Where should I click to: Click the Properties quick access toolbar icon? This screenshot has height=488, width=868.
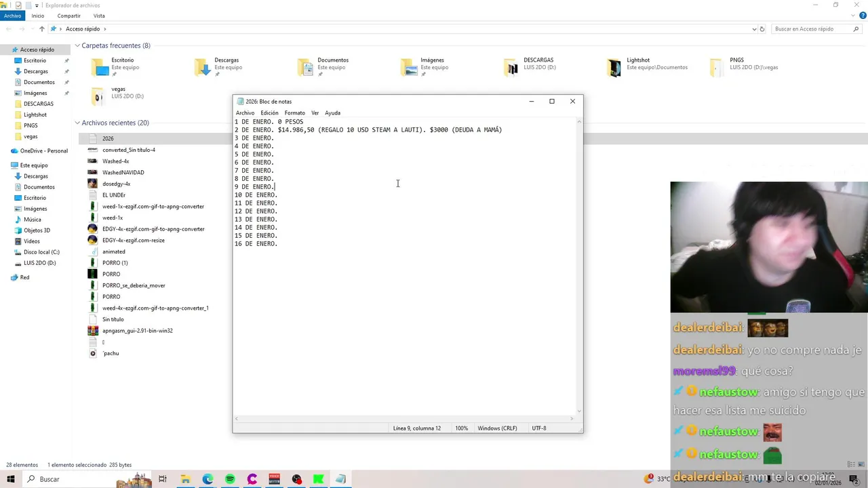(x=18, y=5)
